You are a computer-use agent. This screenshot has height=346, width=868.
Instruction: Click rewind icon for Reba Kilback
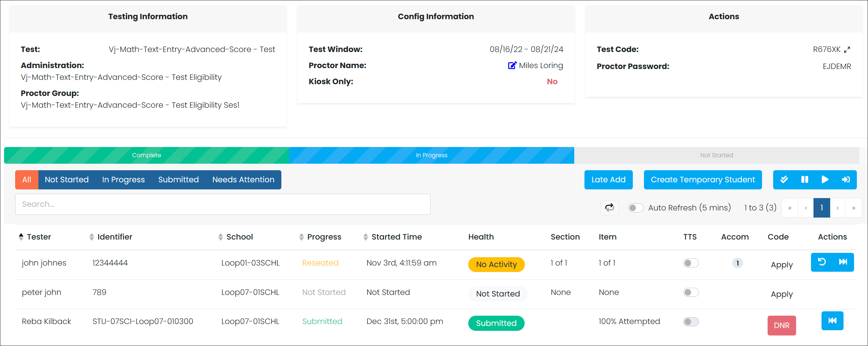click(x=832, y=320)
